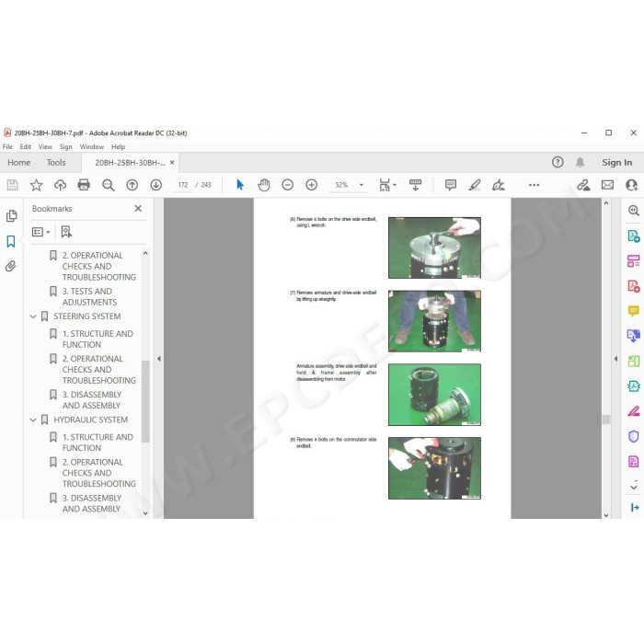This screenshot has height=644, width=644.
Task: Open zoom level dropdown
Action: point(361,185)
